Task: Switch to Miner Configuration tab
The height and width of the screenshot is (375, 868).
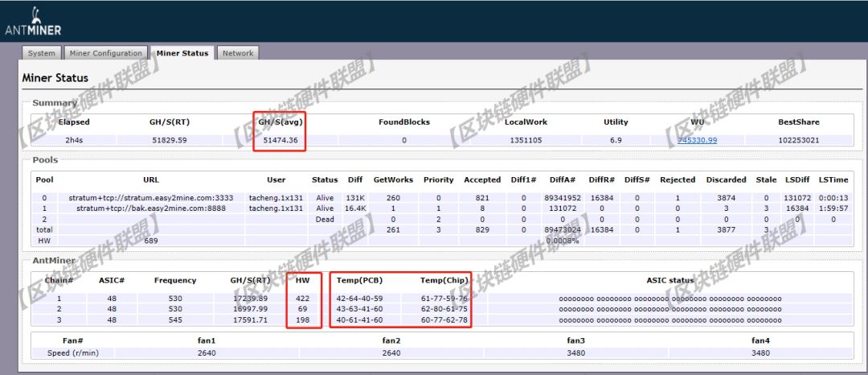Action: pos(106,53)
